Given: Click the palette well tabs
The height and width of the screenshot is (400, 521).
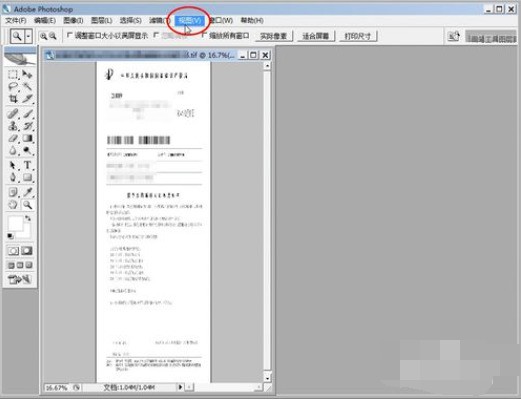Looking at the screenshot, I should pyautogui.click(x=491, y=37).
